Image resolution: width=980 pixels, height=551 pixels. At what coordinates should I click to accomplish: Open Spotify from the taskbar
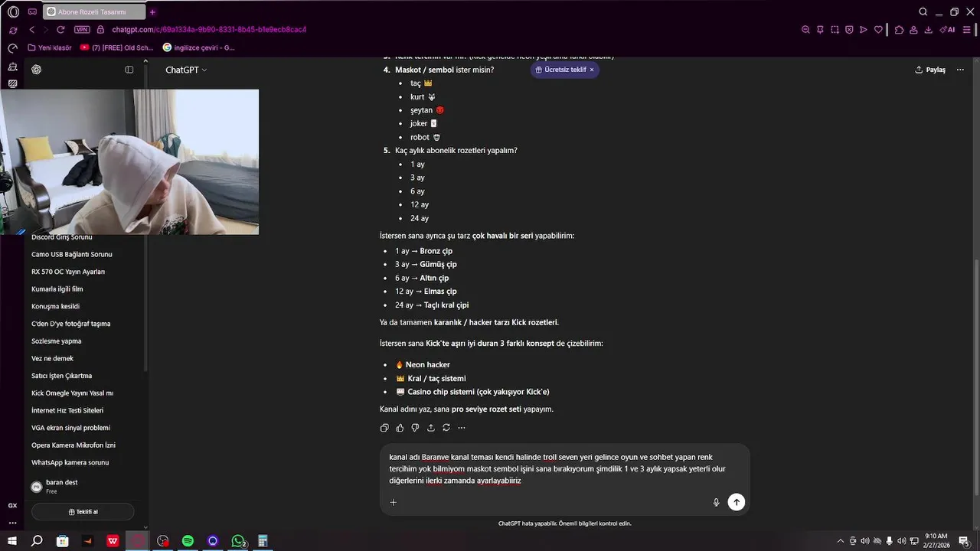coord(188,541)
